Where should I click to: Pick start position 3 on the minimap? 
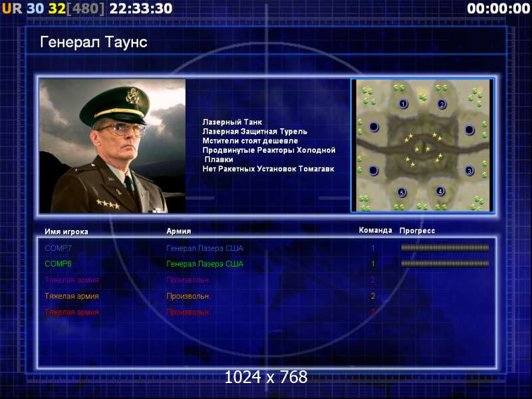(469, 170)
